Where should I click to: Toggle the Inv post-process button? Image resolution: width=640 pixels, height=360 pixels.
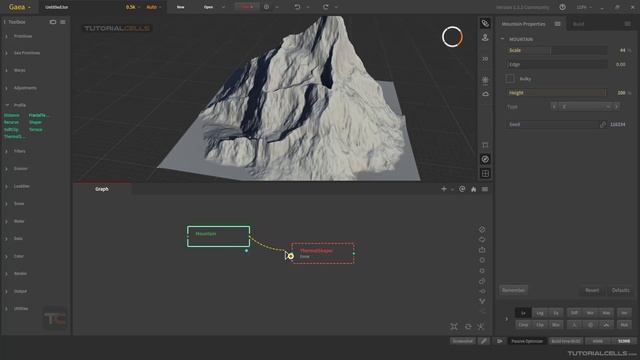(x=624, y=313)
